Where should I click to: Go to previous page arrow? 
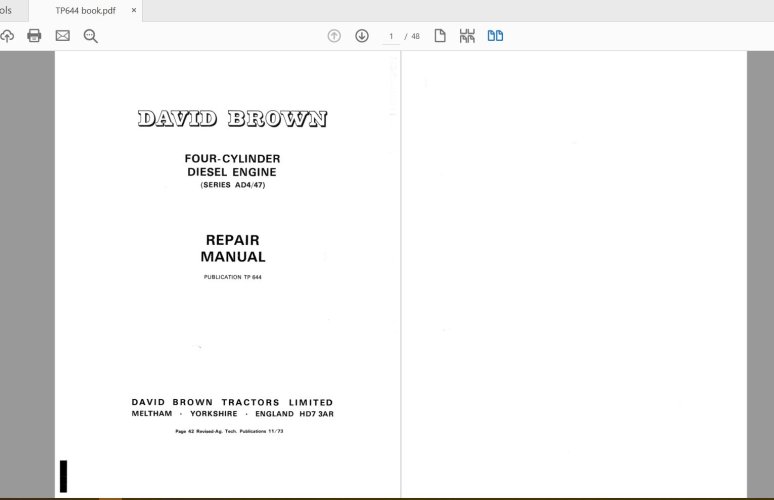click(x=334, y=36)
